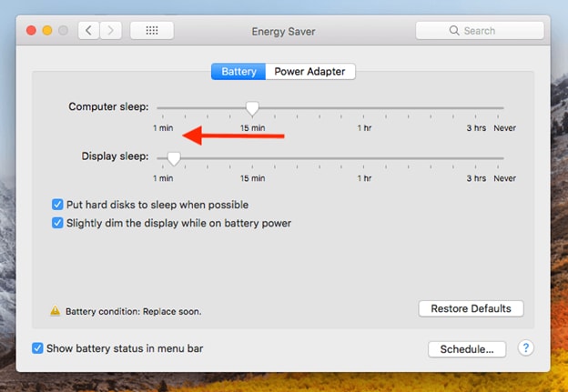Click the Display sleep slider thumb
The image size is (568, 392).
pyautogui.click(x=174, y=158)
